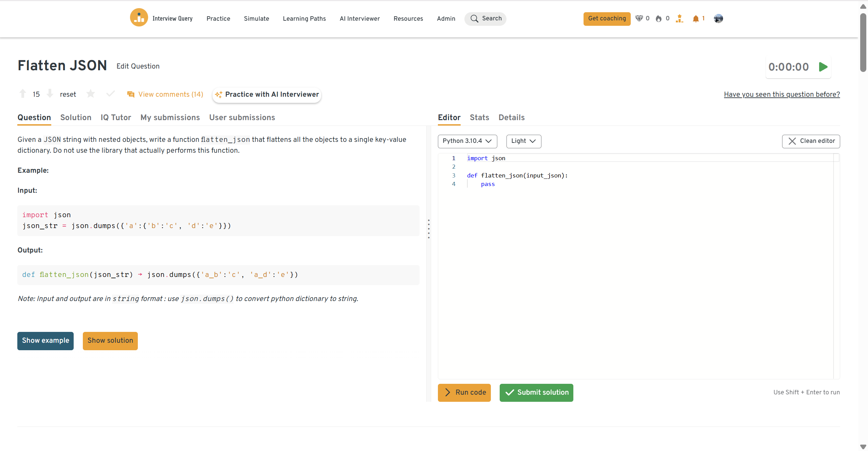
Task: Upvote the Flatten JSON question
Action: tap(23, 94)
